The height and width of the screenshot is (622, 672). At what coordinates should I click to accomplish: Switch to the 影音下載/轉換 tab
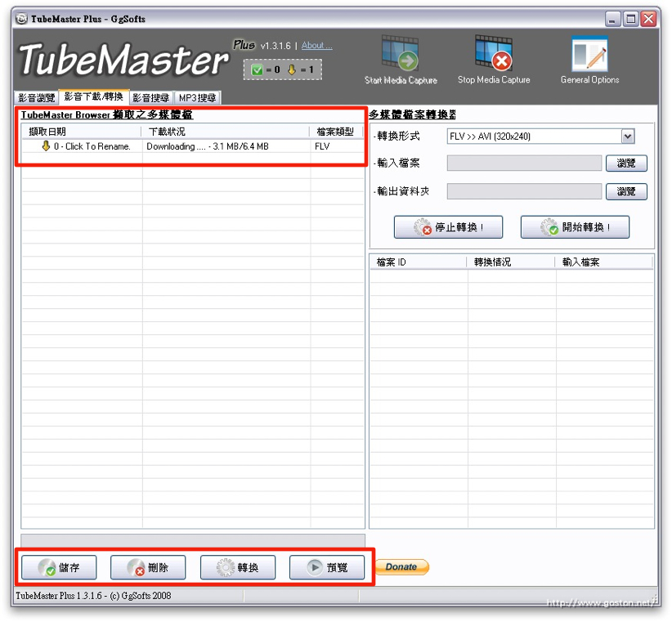(94, 96)
